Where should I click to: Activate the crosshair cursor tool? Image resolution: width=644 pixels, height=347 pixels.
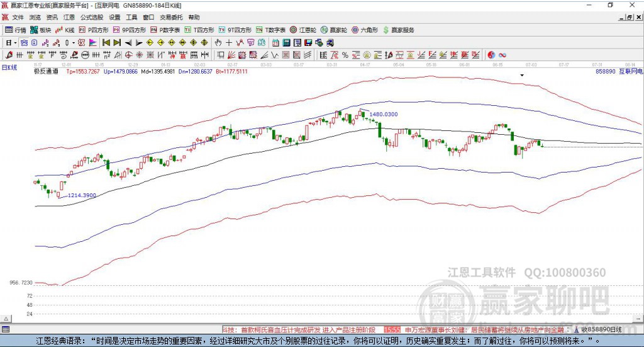point(229,43)
